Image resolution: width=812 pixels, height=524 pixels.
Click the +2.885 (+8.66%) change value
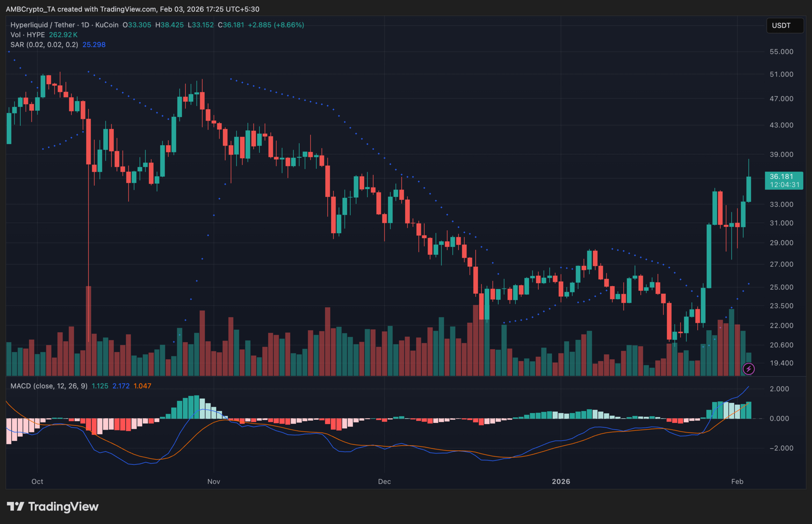276,25
